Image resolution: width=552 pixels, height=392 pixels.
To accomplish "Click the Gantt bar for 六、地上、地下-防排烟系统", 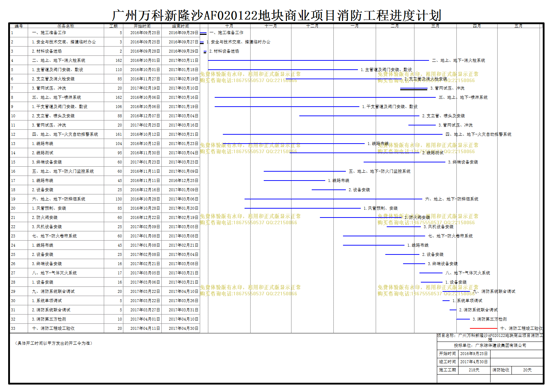I will pos(333,199).
